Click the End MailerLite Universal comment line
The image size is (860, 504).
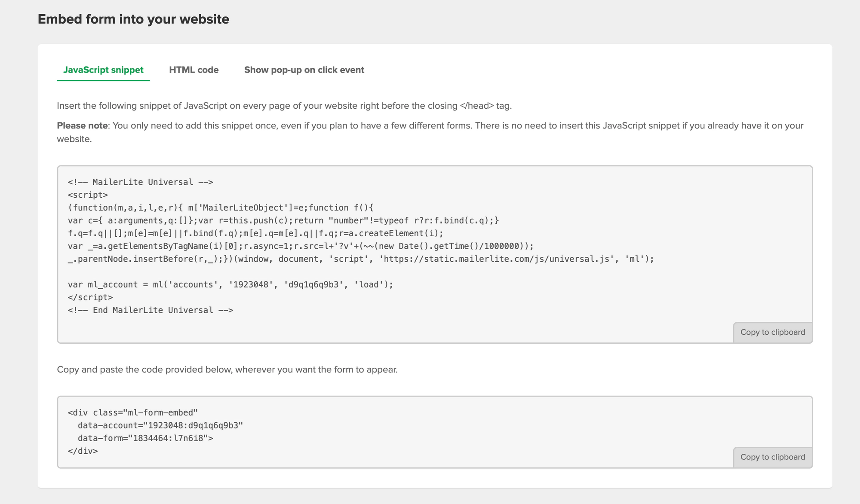[x=150, y=310]
